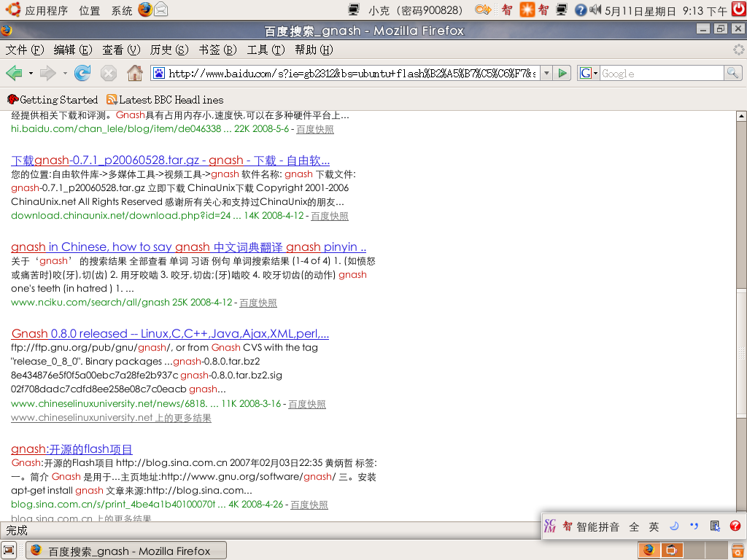The width and height of the screenshot is (747, 560).
Task: Reload the current Baidu page
Action: pyautogui.click(x=82, y=73)
